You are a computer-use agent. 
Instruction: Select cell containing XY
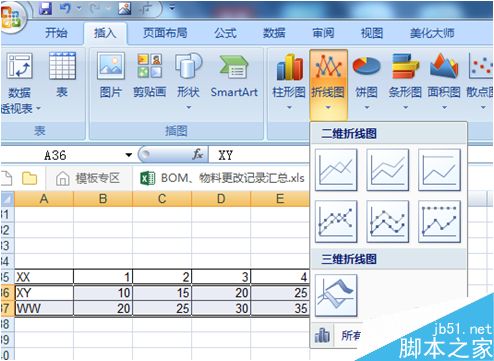44,293
